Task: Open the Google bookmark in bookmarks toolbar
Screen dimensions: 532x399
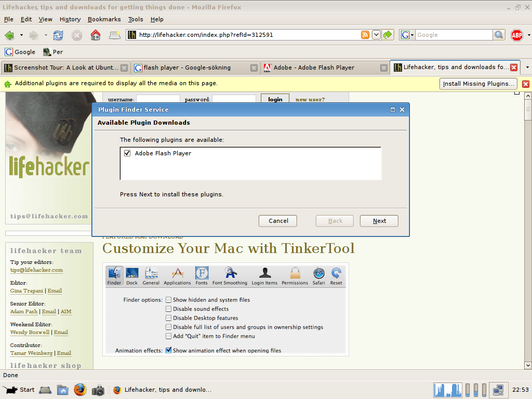Action: [x=20, y=52]
